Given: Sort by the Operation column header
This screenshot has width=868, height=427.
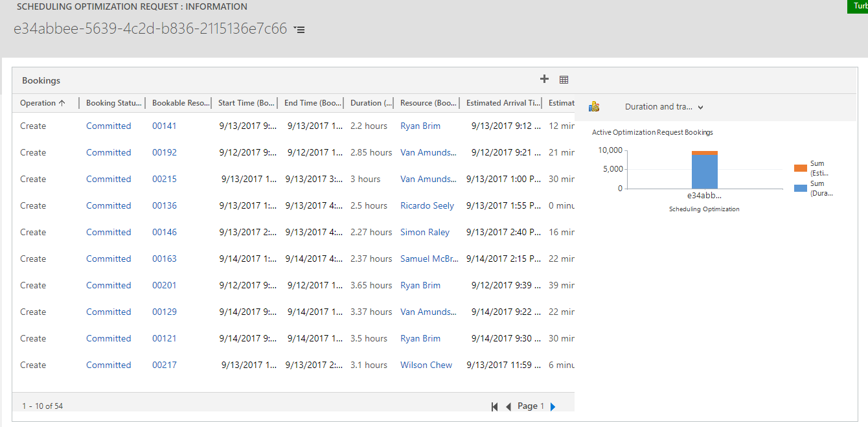Looking at the screenshot, I should coord(43,103).
